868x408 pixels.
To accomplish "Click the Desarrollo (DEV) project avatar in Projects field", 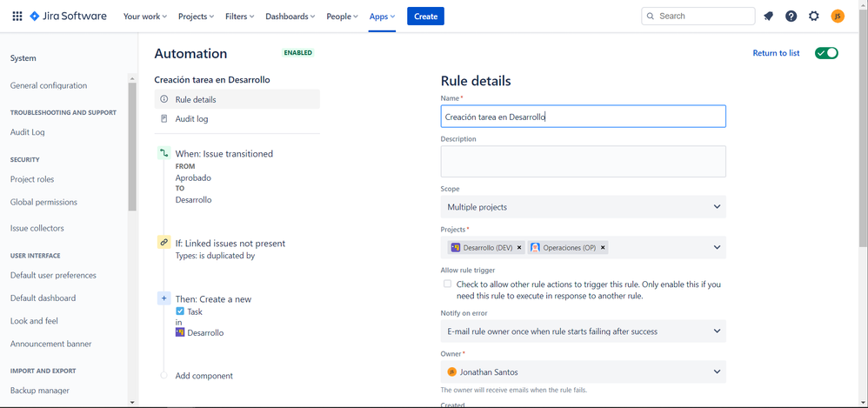I will [455, 248].
